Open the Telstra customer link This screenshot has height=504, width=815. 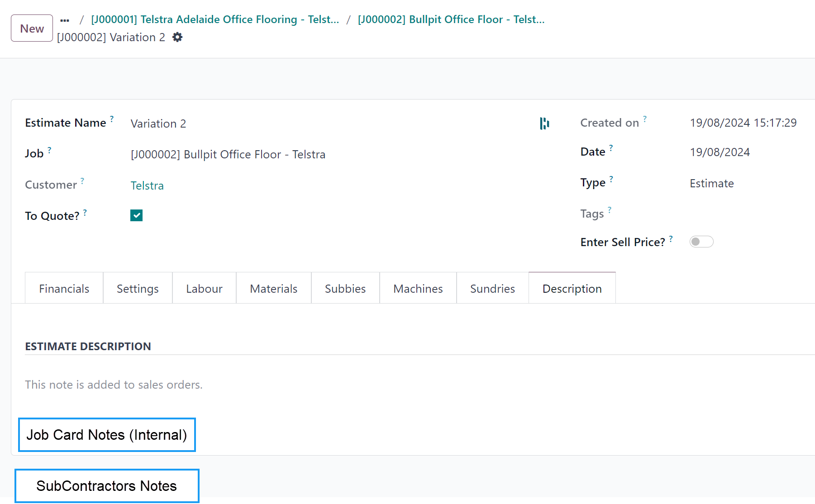pyautogui.click(x=147, y=185)
